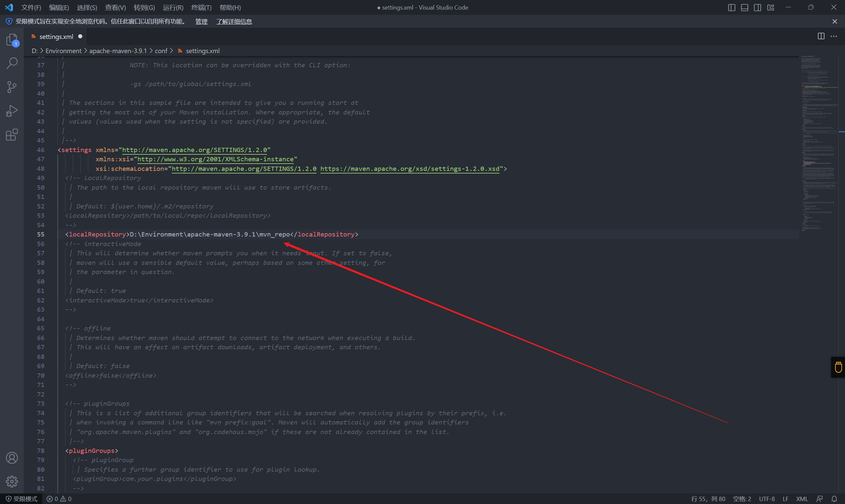Open the Accounts icon in activity bar
This screenshot has width=845, height=504.
click(12, 458)
